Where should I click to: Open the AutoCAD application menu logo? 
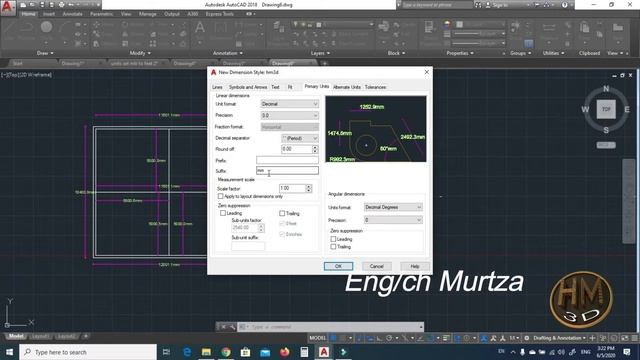coord(8,7)
